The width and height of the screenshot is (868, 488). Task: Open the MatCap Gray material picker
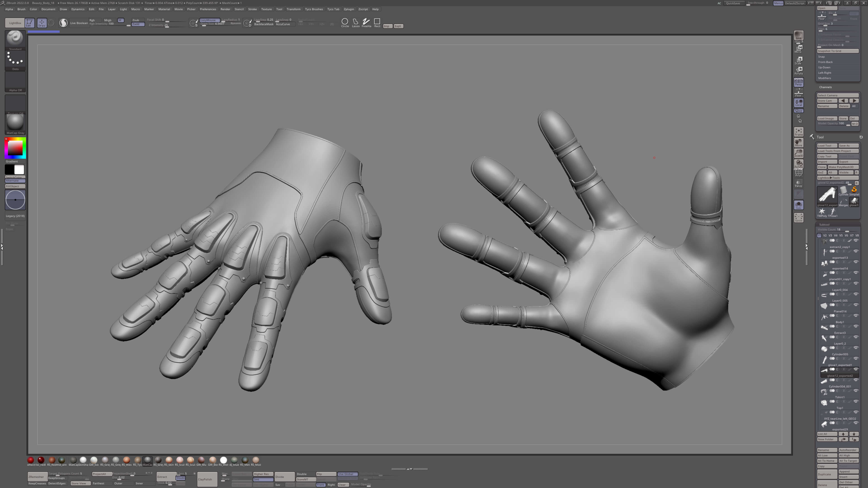(15, 124)
